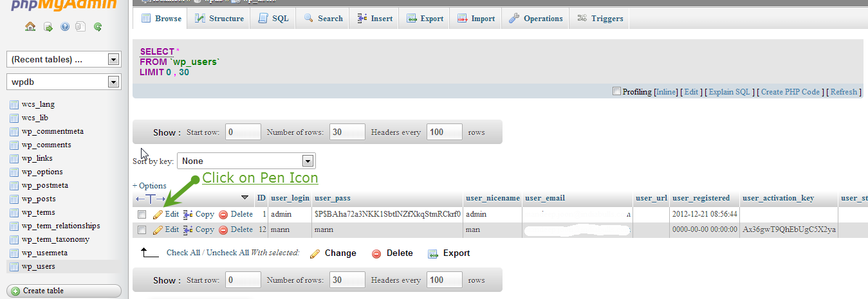
Task: Expand the + Options link
Action: (149, 185)
